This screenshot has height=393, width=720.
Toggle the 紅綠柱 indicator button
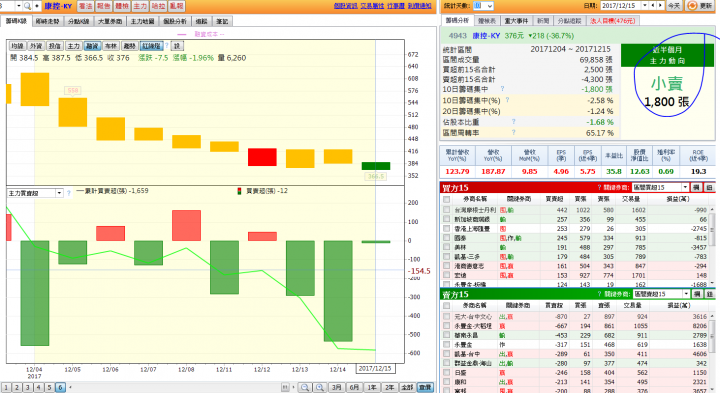[152, 46]
